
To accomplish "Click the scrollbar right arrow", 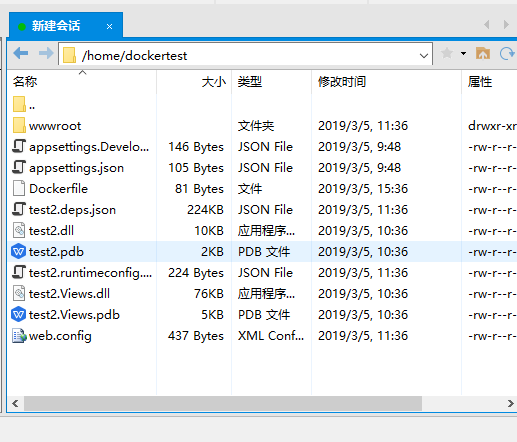I will pyautogui.click(x=510, y=404).
